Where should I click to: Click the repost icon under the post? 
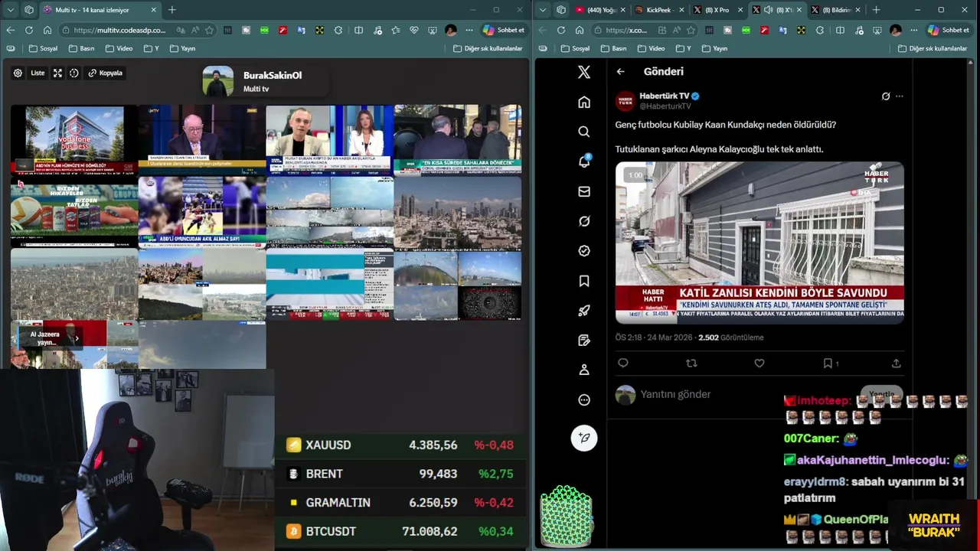691,364
